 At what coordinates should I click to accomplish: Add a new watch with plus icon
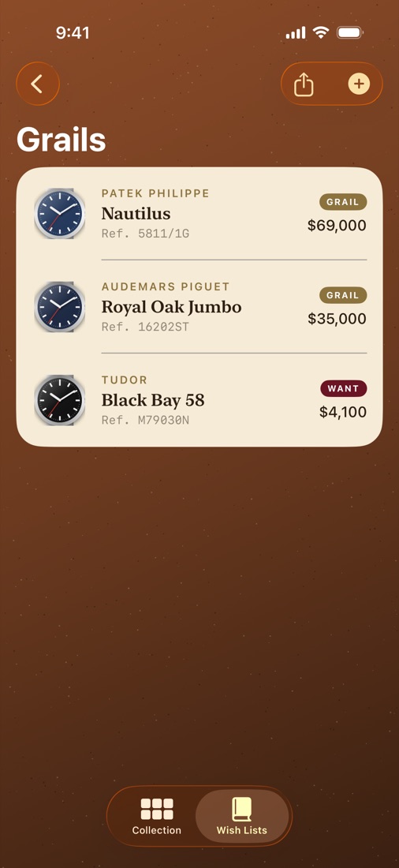(x=359, y=84)
